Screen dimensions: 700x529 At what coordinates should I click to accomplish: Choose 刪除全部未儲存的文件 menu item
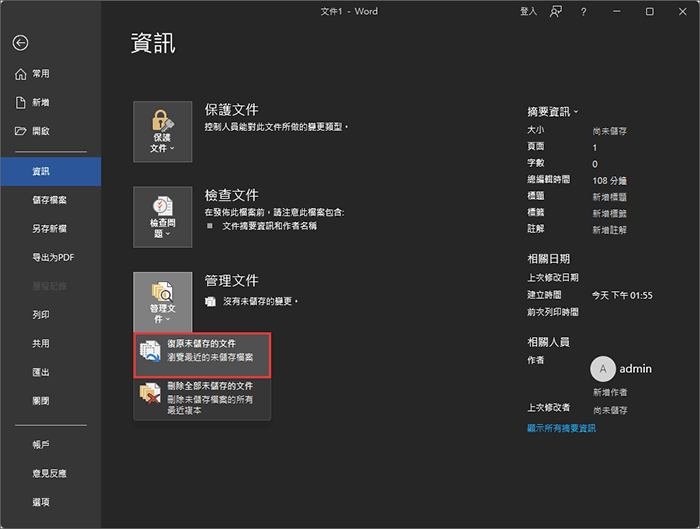coord(202,398)
